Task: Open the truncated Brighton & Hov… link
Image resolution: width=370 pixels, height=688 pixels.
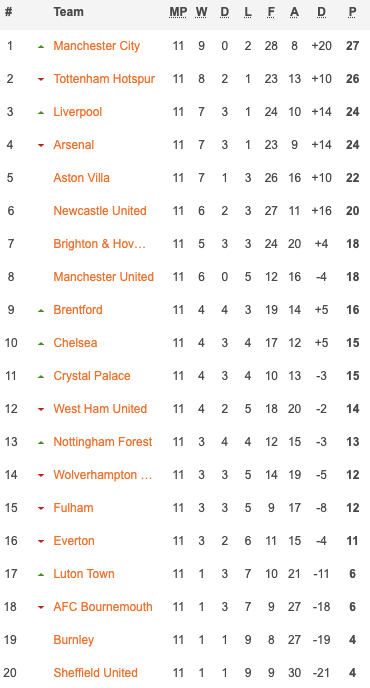Action: point(99,244)
